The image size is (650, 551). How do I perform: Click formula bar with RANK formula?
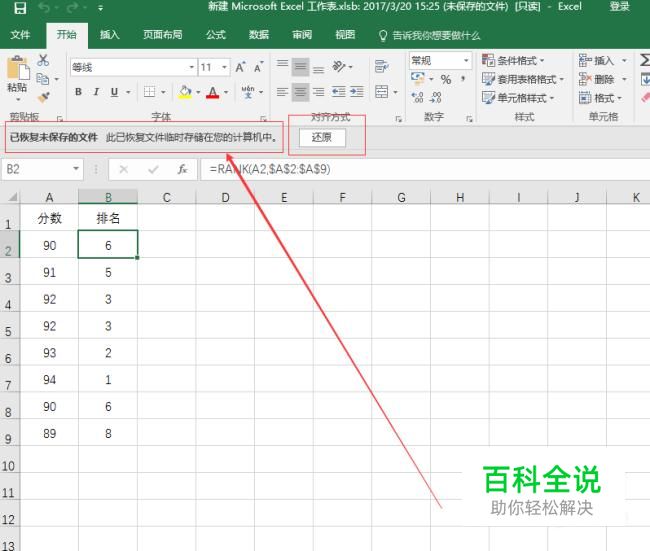[425, 169]
